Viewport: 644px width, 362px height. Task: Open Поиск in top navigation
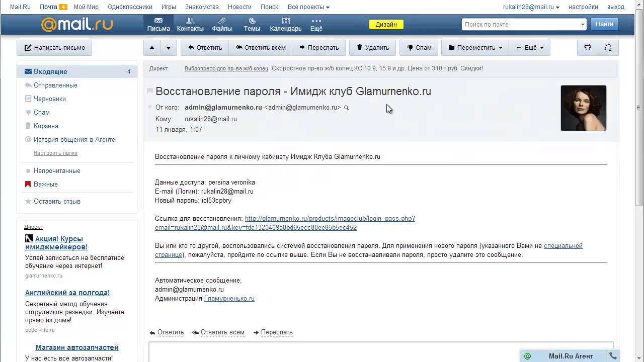(x=269, y=7)
